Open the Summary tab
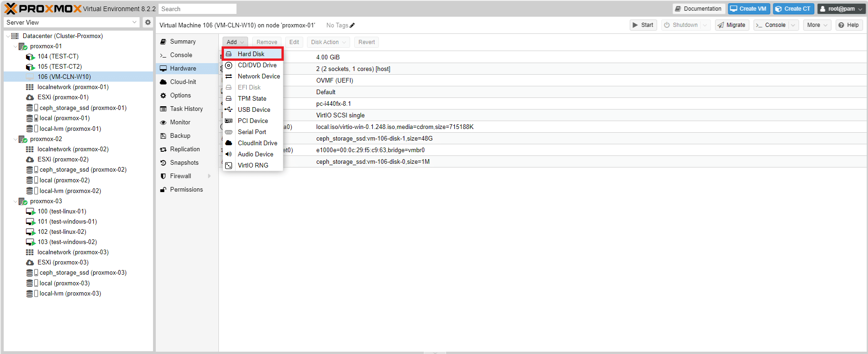The image size is (868, 354). pyautogui.click(x=187, y=42)
